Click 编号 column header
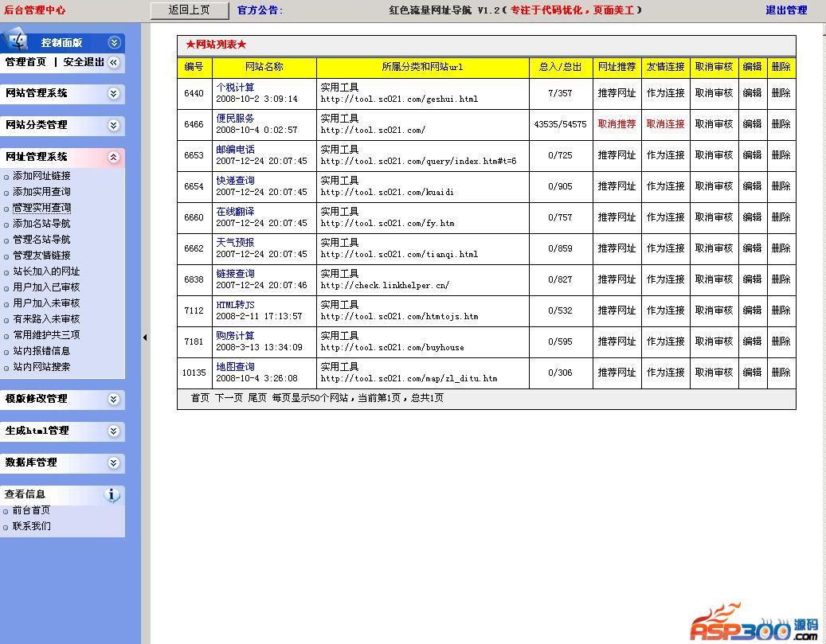Screen dimensions: 826x644 [x=194, y=67]
